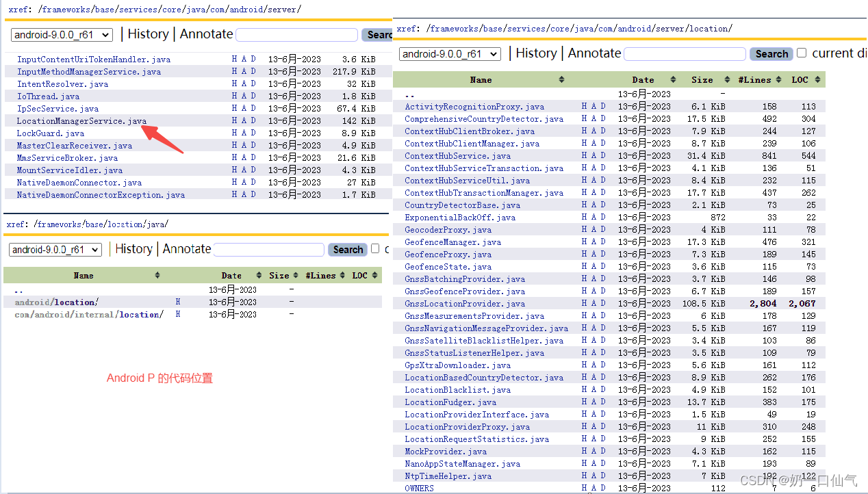This screenshot has height=494, width=868.
Task: Click D download link for LocationManagerService.java
Action: 253,120
